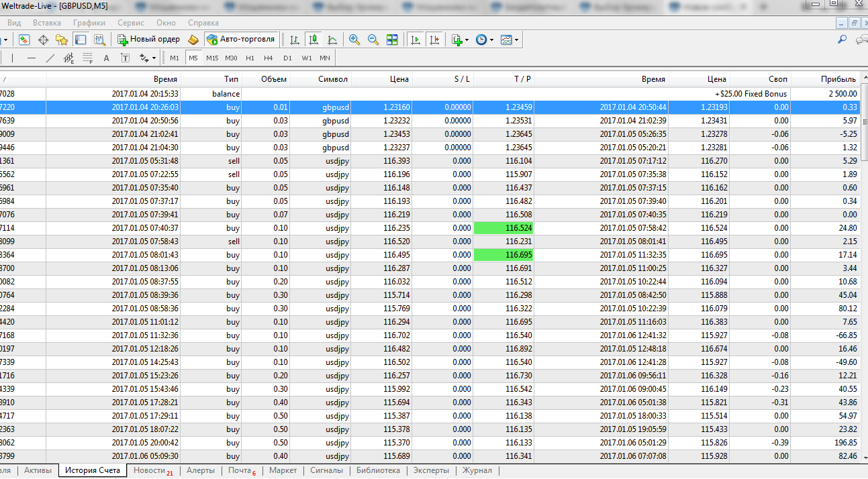Switch chart to candlestick view
The height and width of the screenshot is (479, 868).
pos(313,40)
